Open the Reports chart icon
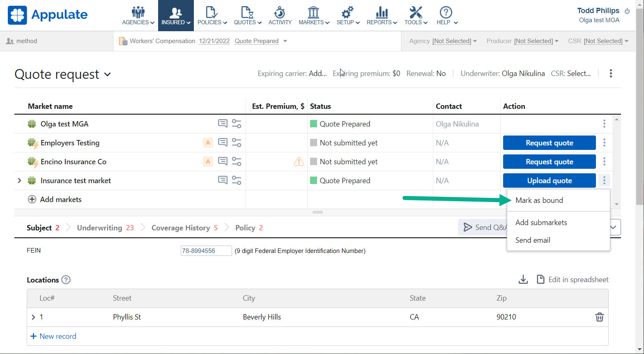Image resolution: width=644 pixels, height=354 pixels. point(382,12)
